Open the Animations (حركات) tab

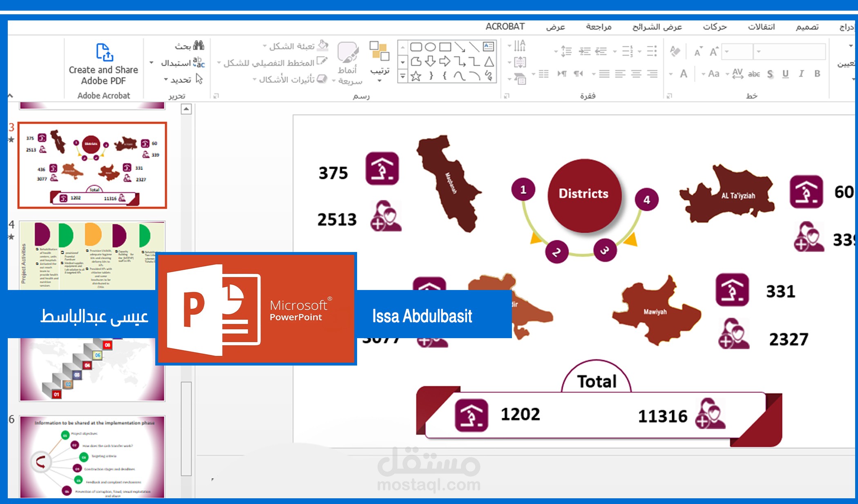715,27
